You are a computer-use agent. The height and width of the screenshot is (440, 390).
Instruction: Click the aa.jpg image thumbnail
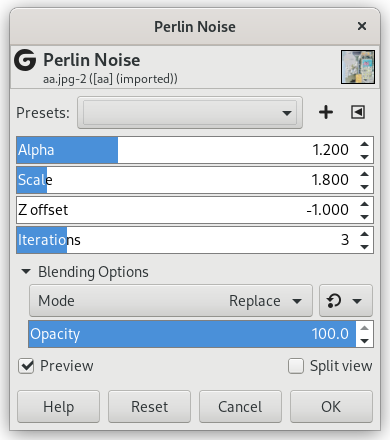pyautogui.click(x=358, y=67)
